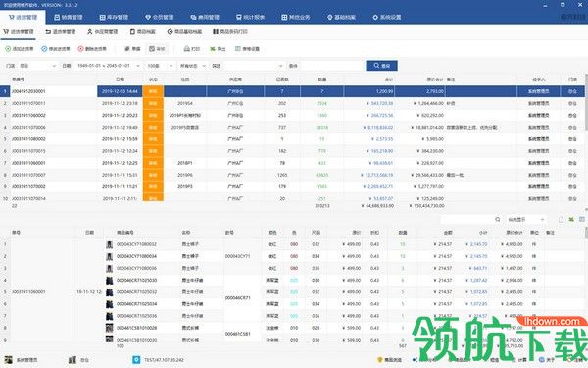Select order row J0031911070002
Image resolution: width=588 pixels, height=368 pixels.
(292, 186)
